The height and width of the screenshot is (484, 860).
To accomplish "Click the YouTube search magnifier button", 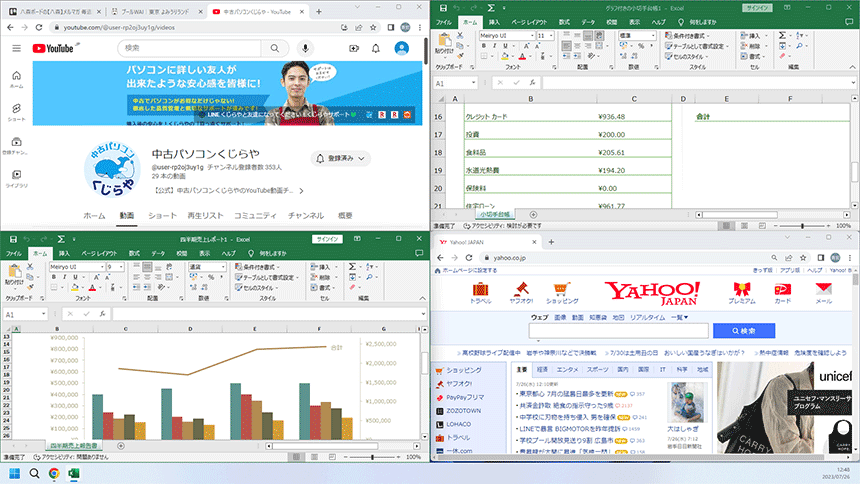I will [x=274, y=48].
